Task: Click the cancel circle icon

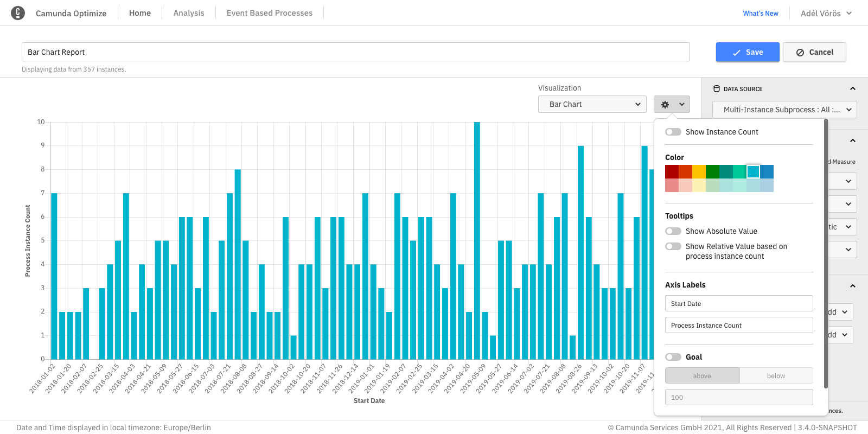Action: coord(800,53)
